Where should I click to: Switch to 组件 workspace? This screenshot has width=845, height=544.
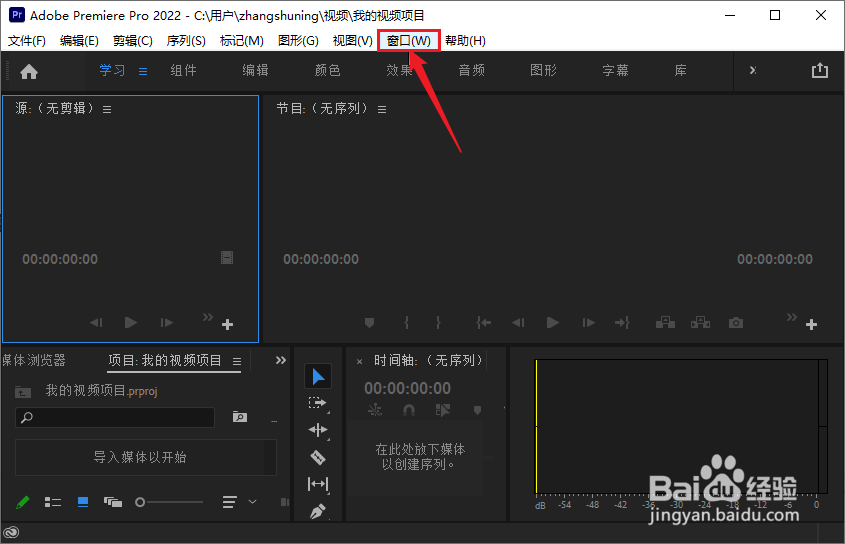coord(184,70)
